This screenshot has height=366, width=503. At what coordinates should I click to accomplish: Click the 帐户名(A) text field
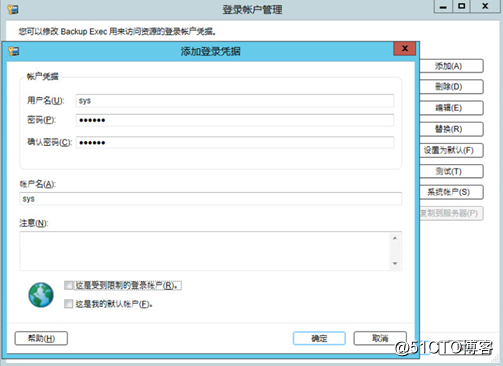[x=210, y=199]
